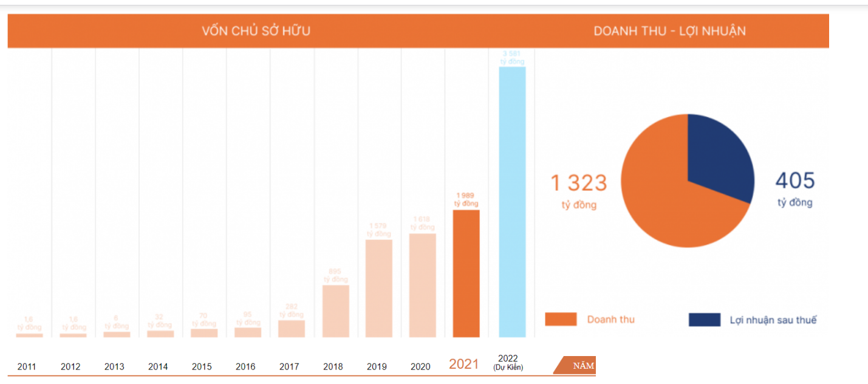Select the 2011 year label on axis
The height and width of the screenshot is (384, 868).
point(27,366)
